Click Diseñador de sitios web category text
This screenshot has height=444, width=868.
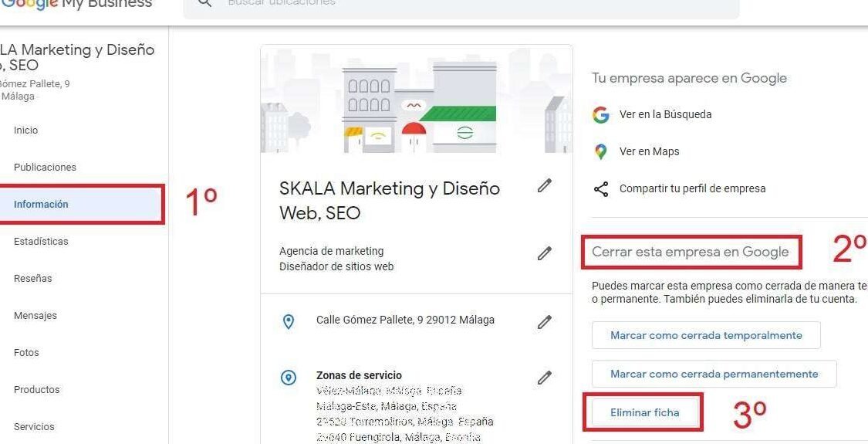[336, 266]
